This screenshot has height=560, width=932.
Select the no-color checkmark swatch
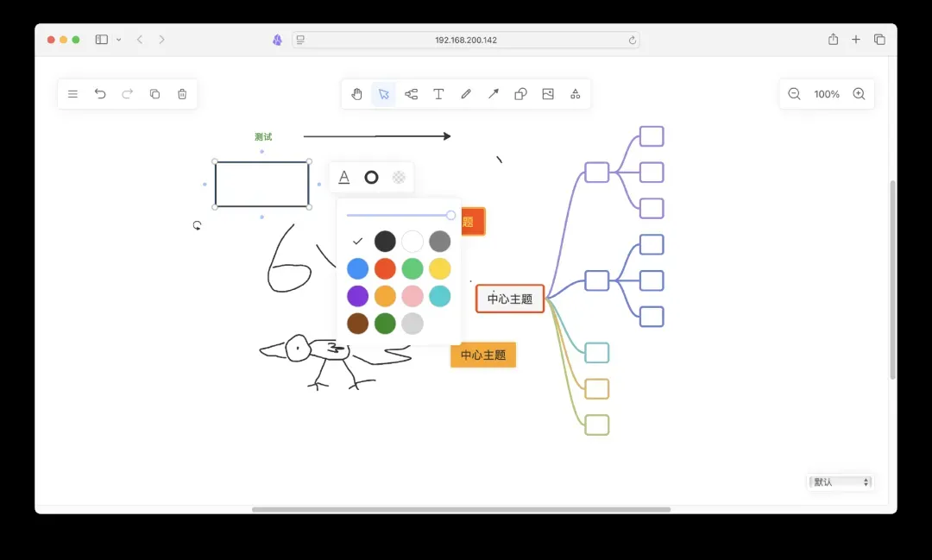tap(357, 242)
